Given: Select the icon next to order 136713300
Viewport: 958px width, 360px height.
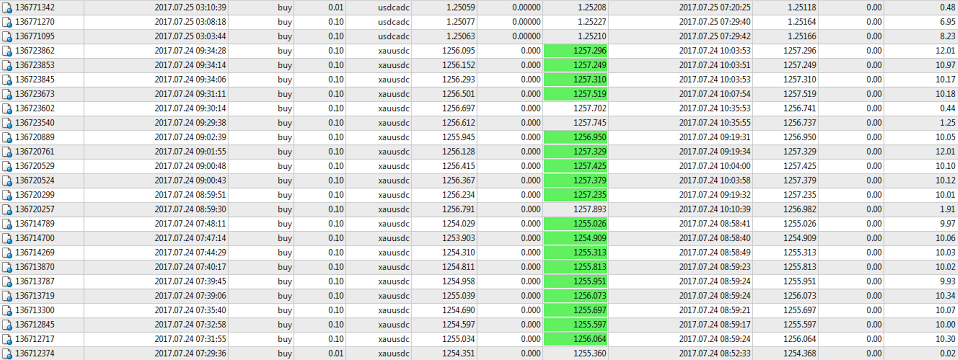Looking at the screenshot, I should tap(7, 310).
